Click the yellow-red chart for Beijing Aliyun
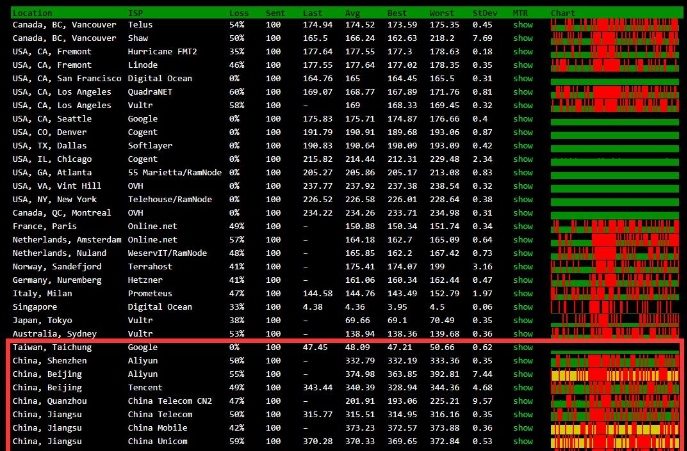 point(615,374)
